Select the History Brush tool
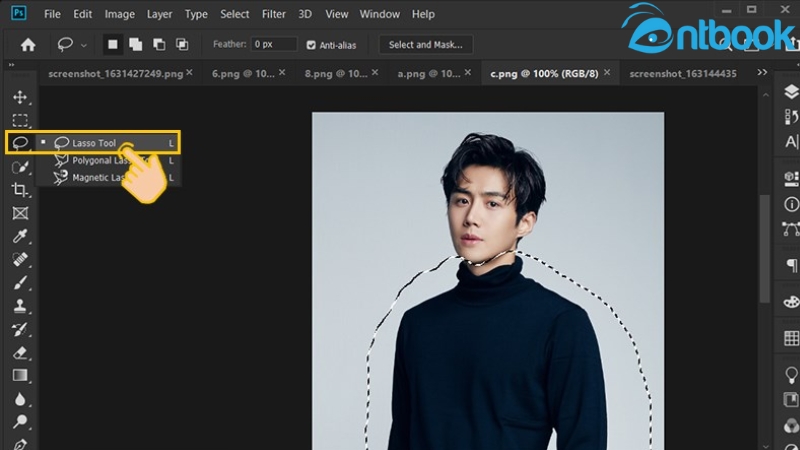 tap(20, 329)
